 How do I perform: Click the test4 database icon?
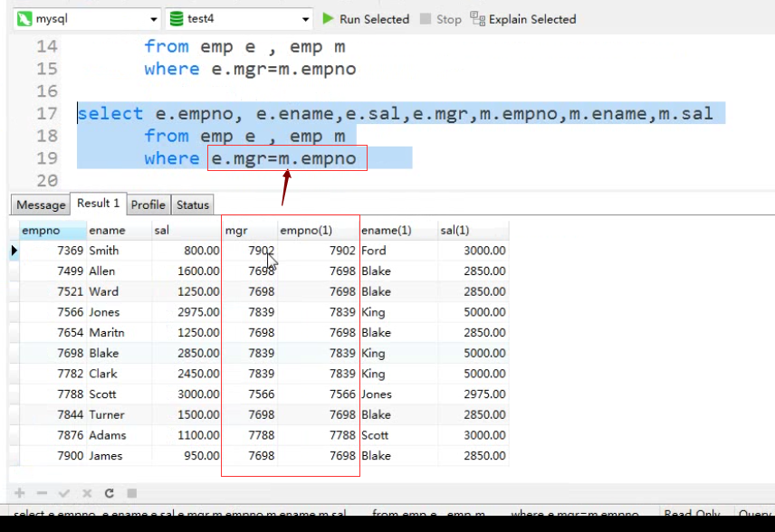(177, 19)
